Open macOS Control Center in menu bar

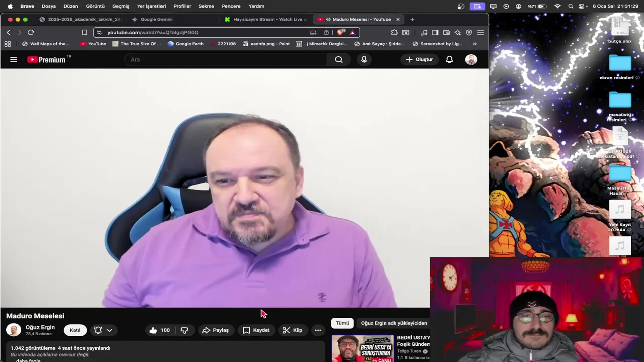click(x=583, y=6)
